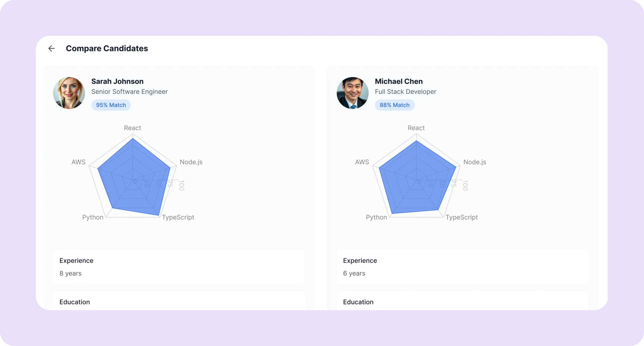Click Michael's Education card header
The width and height of the screenshot is (644, 346).
pyautogui.click(x=358, y=302)
